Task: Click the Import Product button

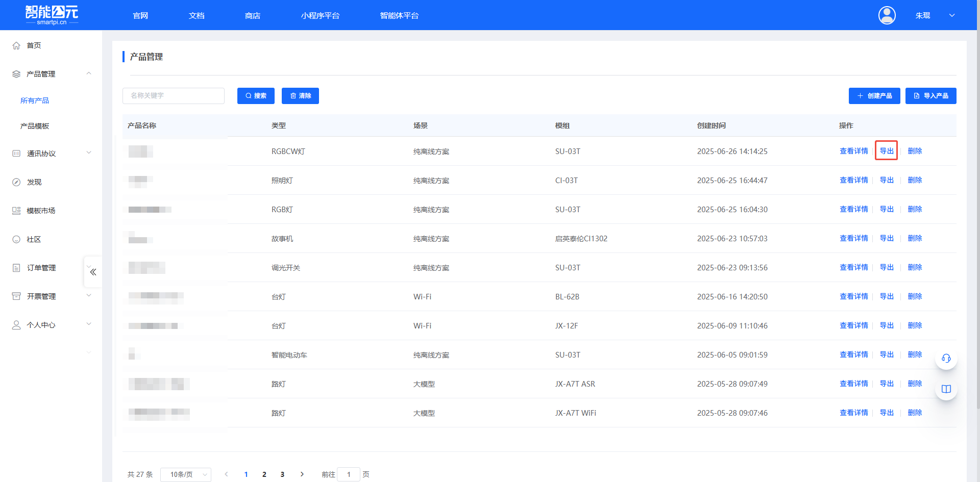Action: [930, 96]
